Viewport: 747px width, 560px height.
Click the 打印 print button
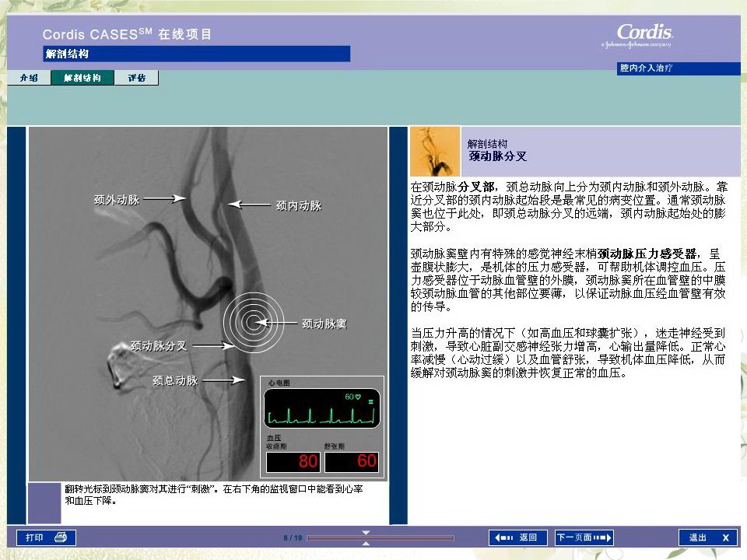click(46, 537)
